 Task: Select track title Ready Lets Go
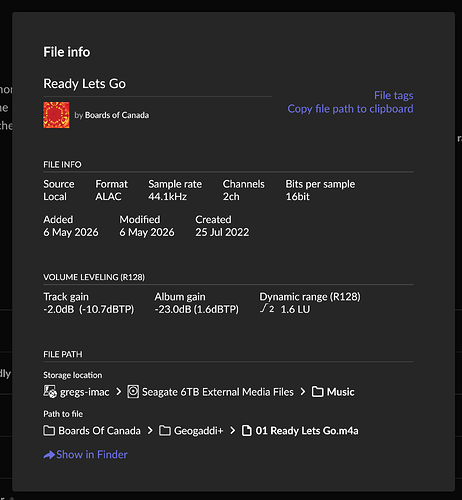click(85, 84)
